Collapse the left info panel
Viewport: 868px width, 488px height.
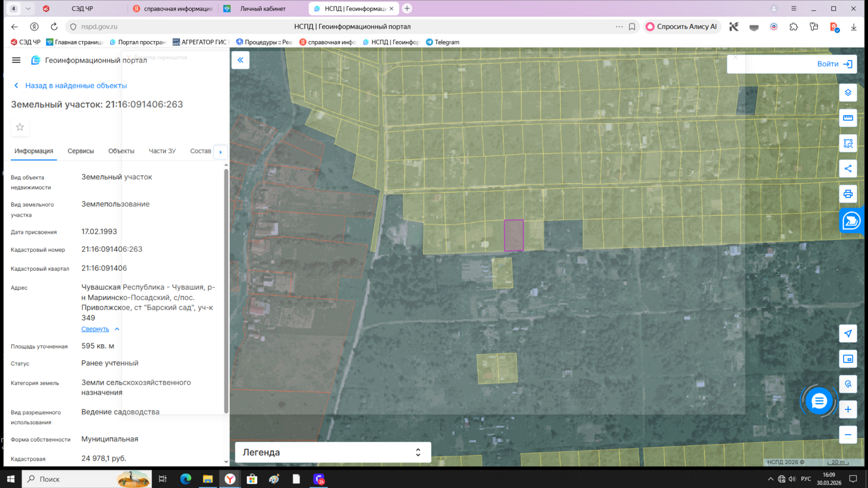pos(241,60)
